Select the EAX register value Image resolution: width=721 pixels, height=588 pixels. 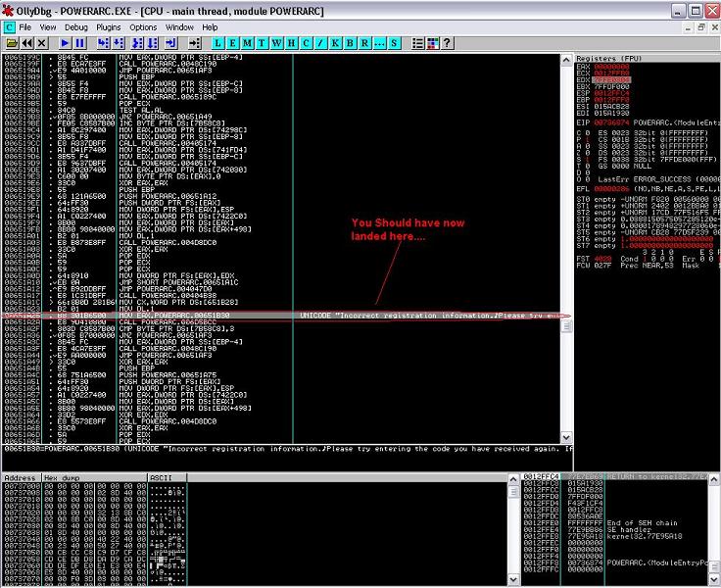[611, 67]
